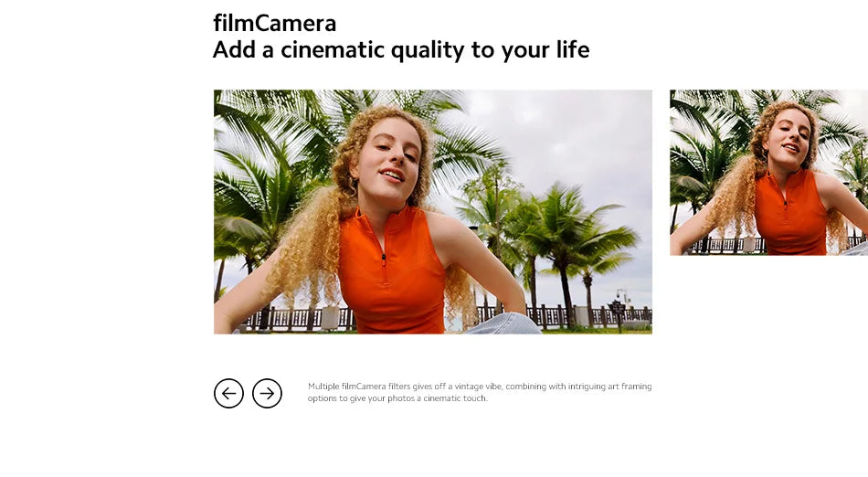This screenshot has width=868, height=477.
Task: Open the large filmCamera sample photo
Action: click(433, 212)
